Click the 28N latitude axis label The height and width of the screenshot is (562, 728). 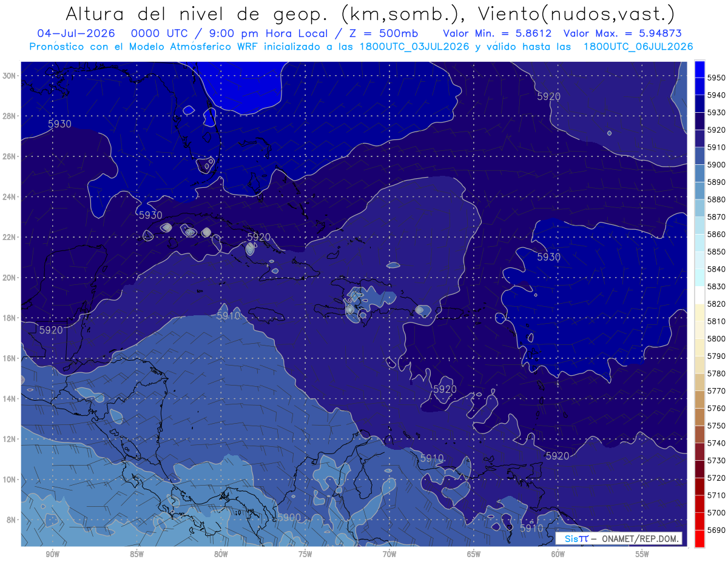pyautogui.click(x=8, y=116)
